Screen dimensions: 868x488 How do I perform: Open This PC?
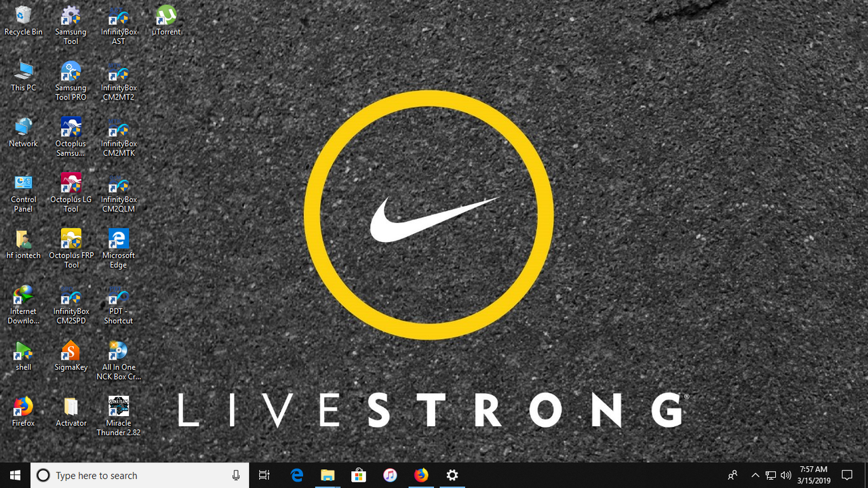(23, 73)
